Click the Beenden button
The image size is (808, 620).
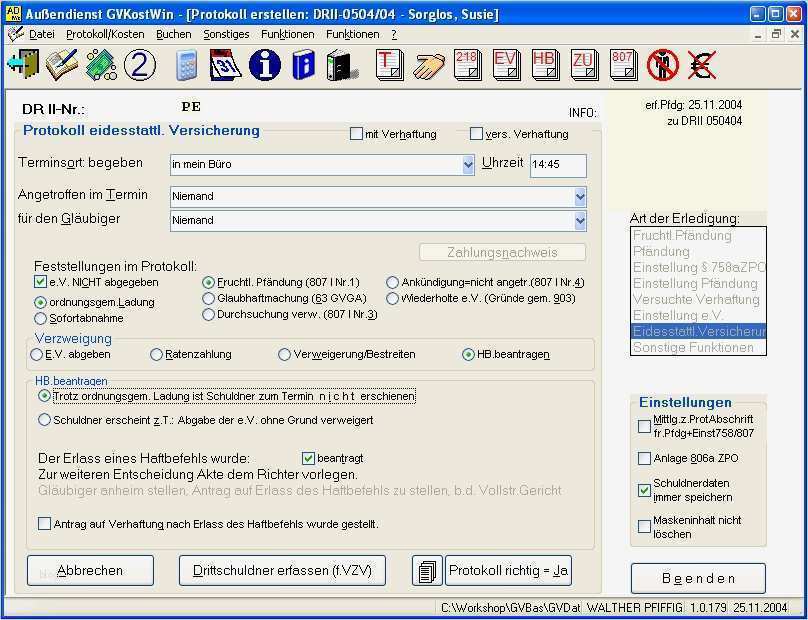pyautogui.click(x=698, y=578)
